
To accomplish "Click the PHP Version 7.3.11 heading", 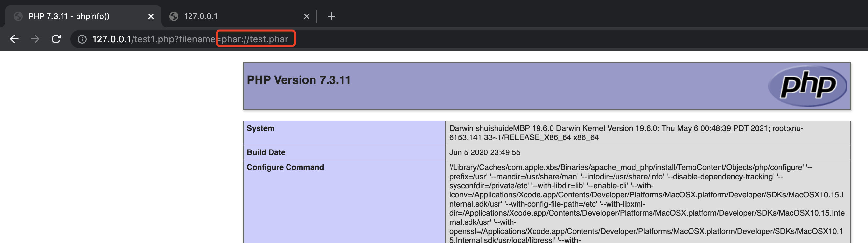I will (299, 80).
